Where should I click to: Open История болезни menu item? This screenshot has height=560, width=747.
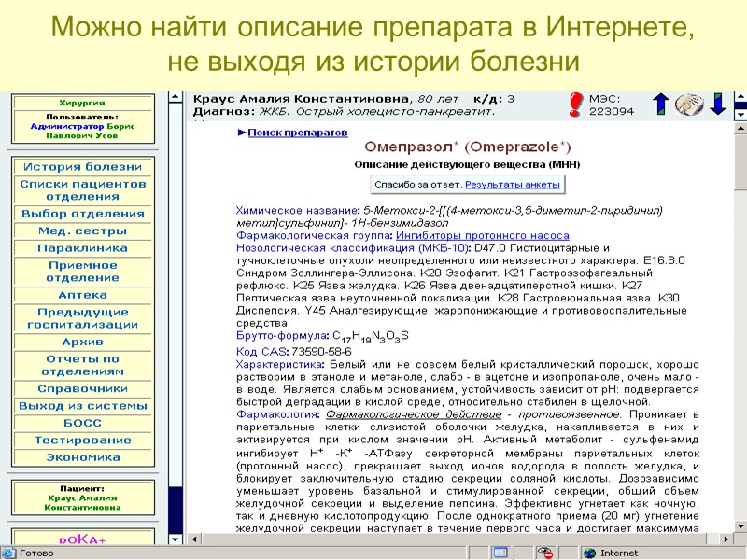tap(83, 167)
